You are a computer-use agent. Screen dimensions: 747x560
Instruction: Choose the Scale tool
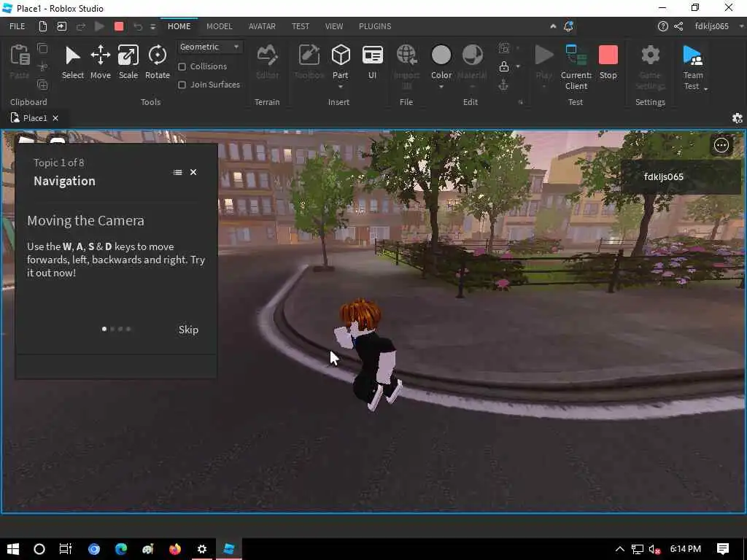point(128,55)
